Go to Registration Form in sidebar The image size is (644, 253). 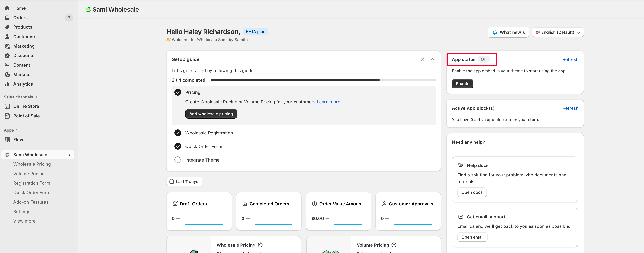click(x=31, y=183)
